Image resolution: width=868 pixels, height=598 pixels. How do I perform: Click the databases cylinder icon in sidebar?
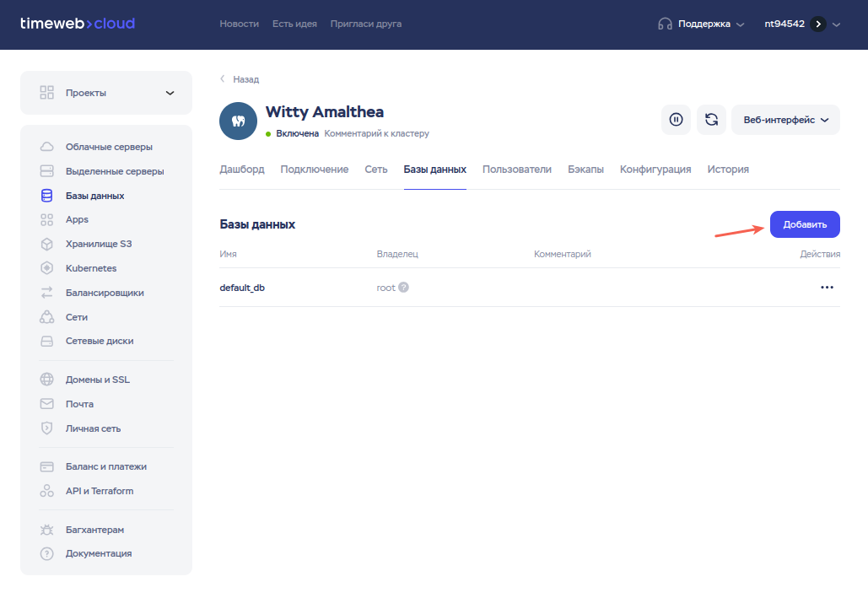coord(47,196)
